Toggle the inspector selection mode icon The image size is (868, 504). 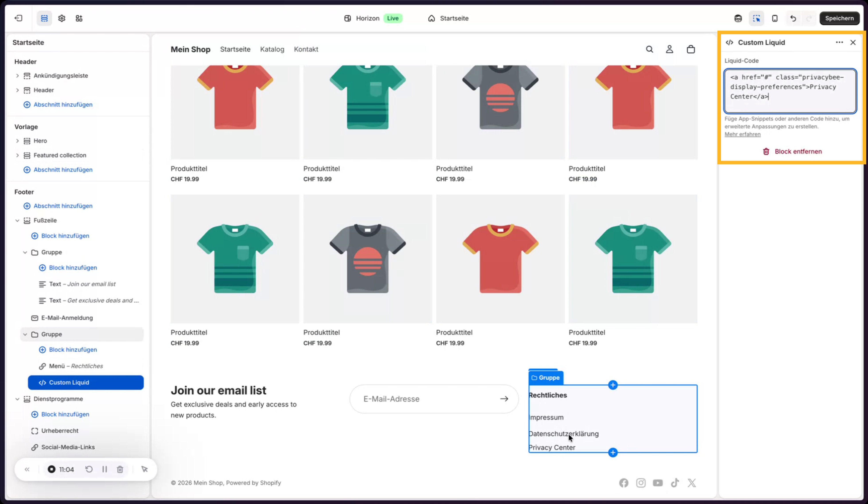(x=756, y=18)
